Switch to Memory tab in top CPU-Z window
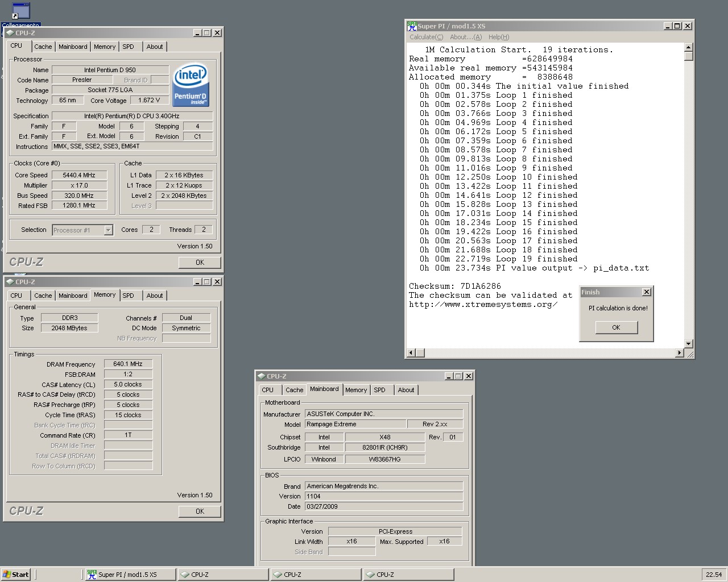The image size is (728, 582). (x=105, y=47)
